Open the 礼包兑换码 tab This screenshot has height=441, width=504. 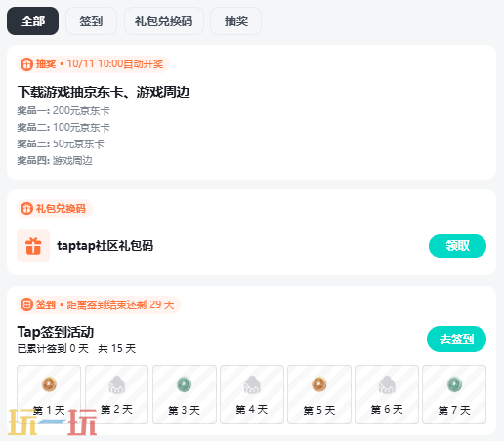[164, 21]
